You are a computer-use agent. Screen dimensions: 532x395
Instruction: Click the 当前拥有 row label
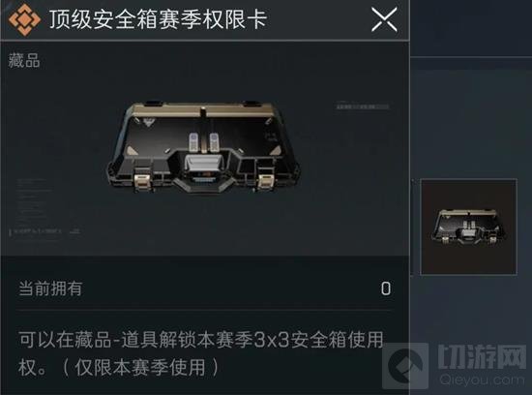[50, 289]
